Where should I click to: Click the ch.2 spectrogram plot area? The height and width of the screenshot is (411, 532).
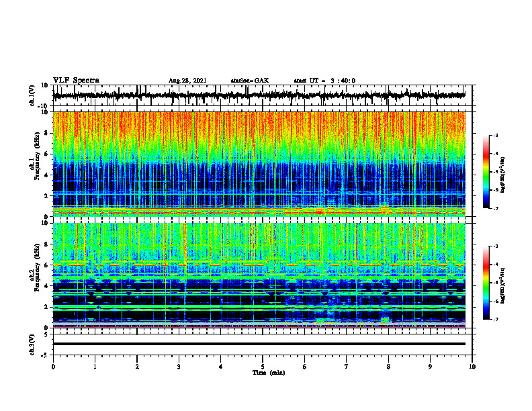[x=259, y=275]
